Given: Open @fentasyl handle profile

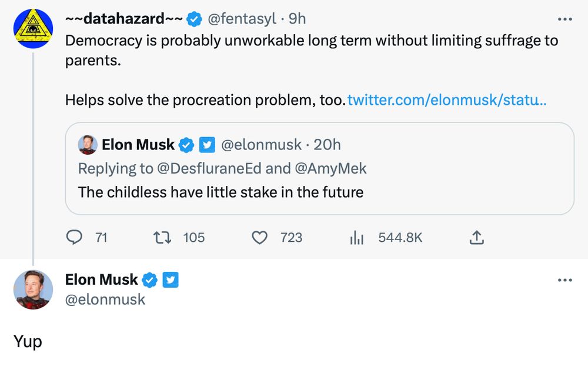Looking at the screenshot, I should [x=242, y=19].
